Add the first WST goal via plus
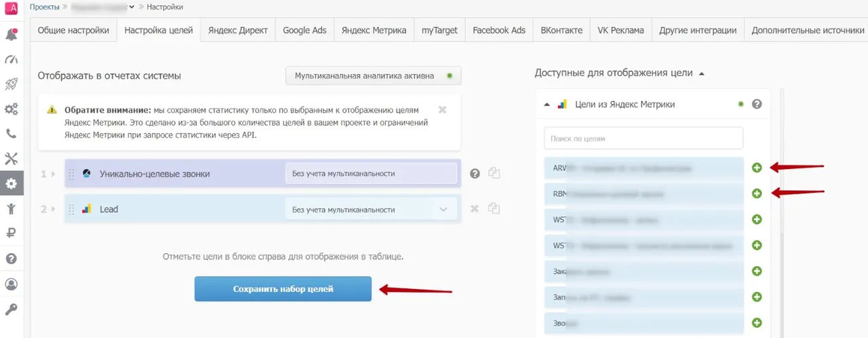The height and width of the screenshot is (338, 868). (757, 219)
